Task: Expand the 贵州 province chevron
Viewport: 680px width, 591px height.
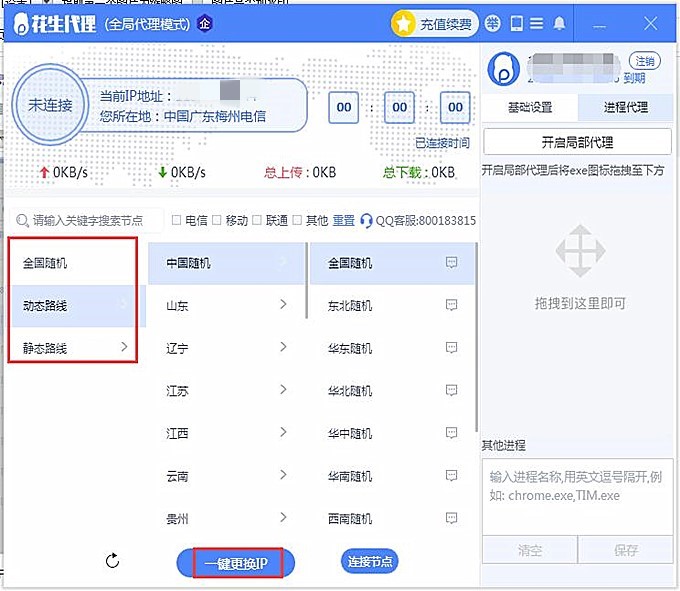Action: [x=283, y=517]
